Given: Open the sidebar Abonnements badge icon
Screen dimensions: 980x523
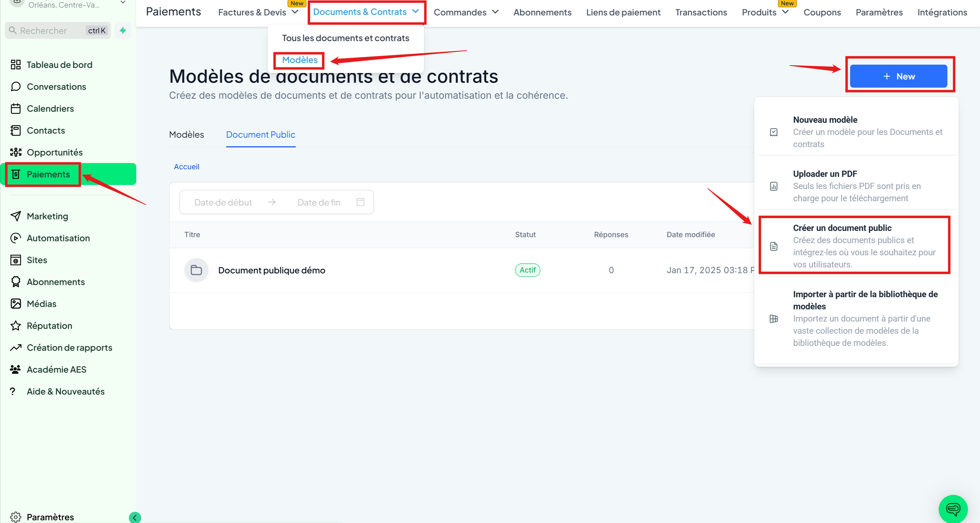Looking at the screenshot, I should pyautogui.click(x=16, y=282).
